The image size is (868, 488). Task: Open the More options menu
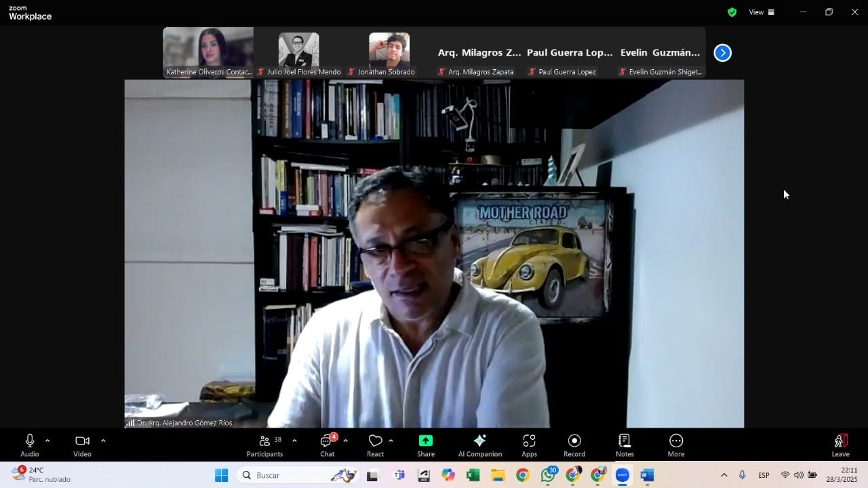pos(675,445)
